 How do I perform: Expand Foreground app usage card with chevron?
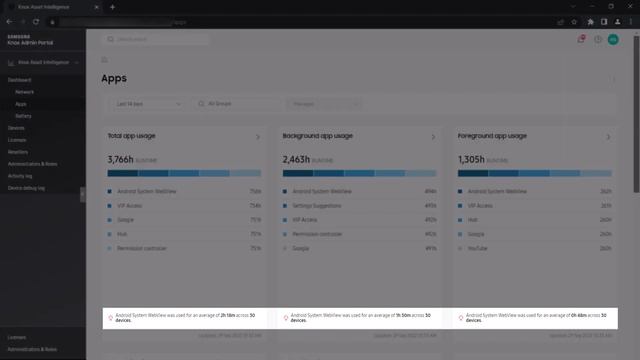tap(608, 137)
